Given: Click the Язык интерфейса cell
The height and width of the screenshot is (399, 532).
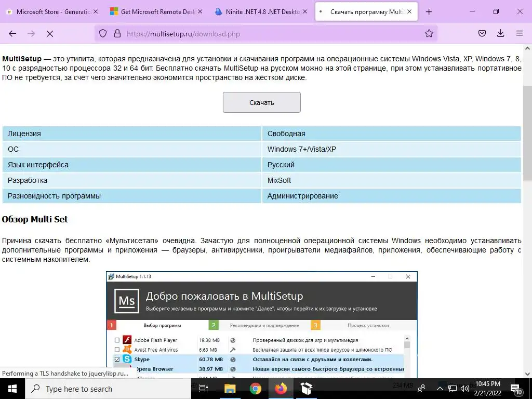Looking at the screenshot, I should click(132, 165).
